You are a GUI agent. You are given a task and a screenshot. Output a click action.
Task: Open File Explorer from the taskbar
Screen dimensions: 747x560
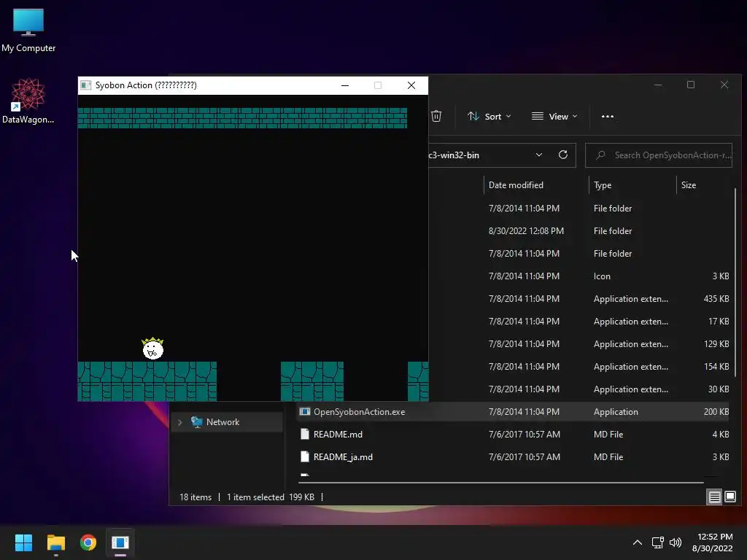click(x=55, y=542)
